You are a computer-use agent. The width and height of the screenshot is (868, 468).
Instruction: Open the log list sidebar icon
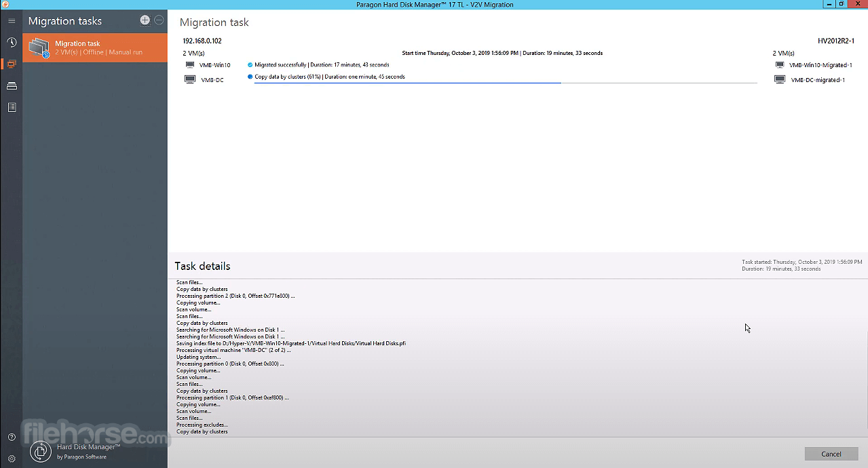[x=12, y=107]
